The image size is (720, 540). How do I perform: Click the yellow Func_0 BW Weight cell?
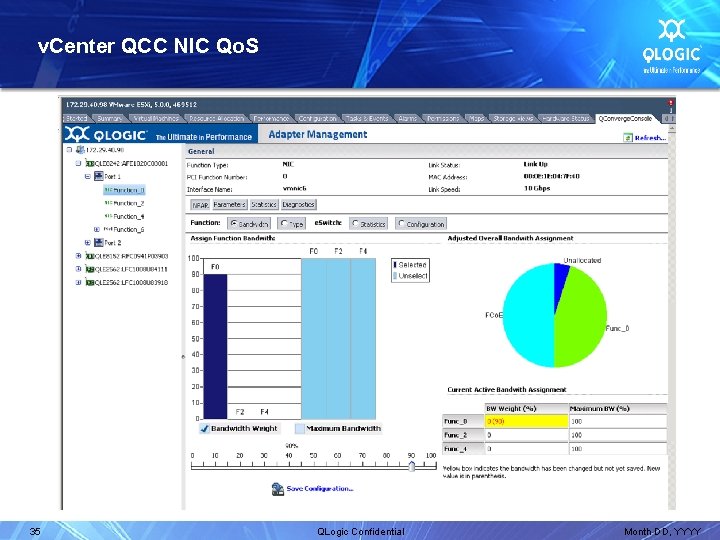tap(526, 421)
